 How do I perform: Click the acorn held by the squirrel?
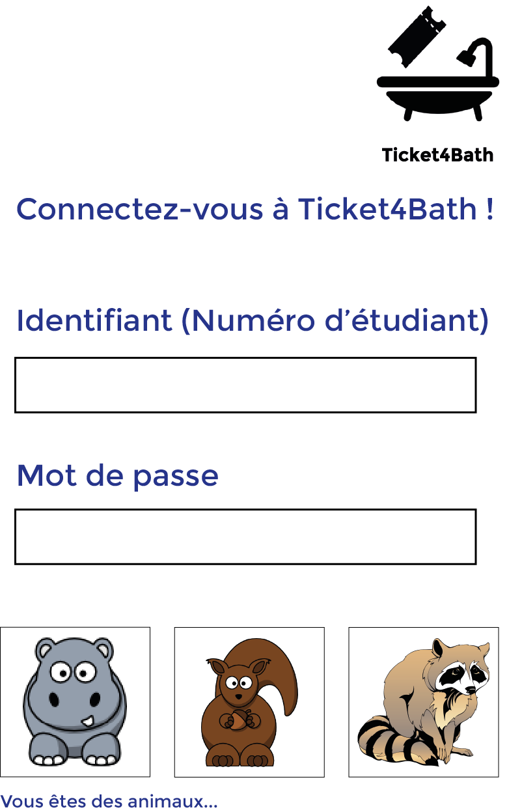click(x=238, y=720)
